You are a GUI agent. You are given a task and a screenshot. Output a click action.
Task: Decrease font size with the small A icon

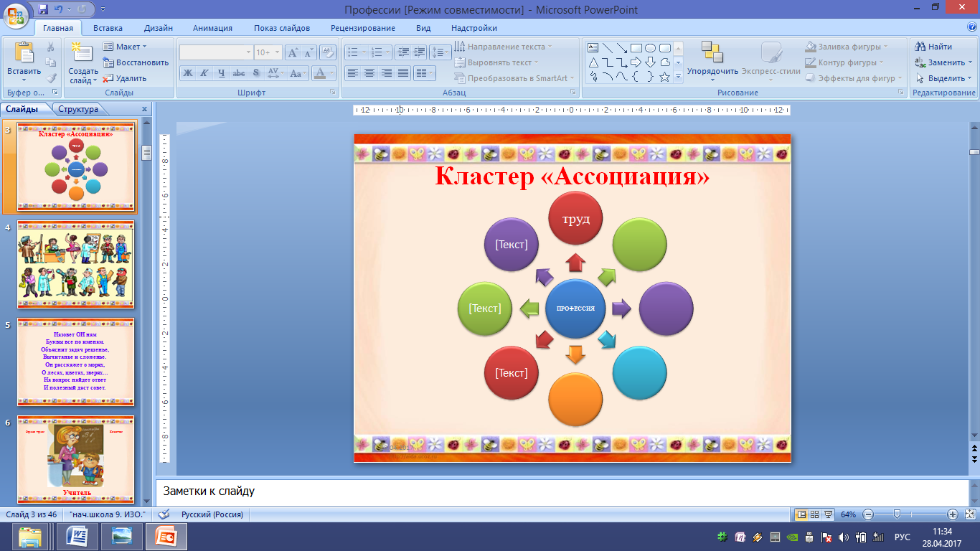tap(308, 52)
